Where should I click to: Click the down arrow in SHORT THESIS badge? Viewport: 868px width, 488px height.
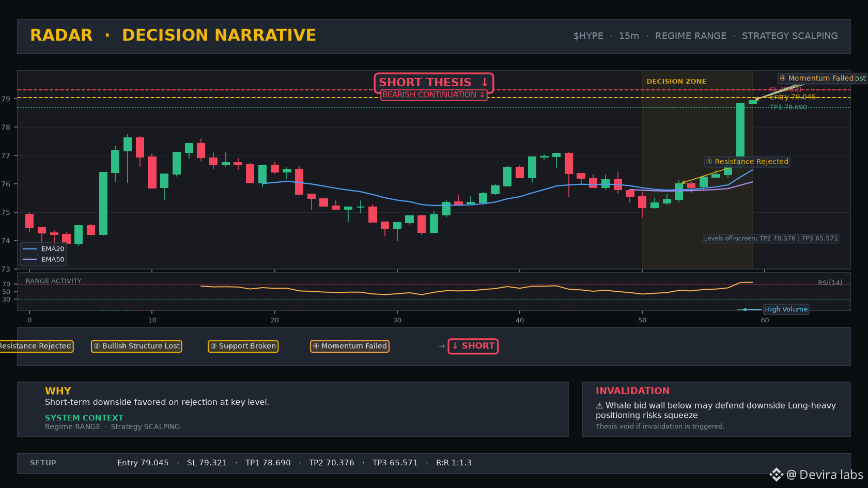(x=485, y=82)
